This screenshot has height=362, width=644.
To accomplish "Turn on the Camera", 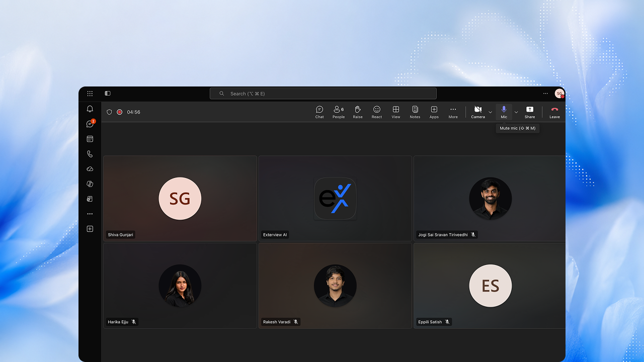I will point(478,112).
